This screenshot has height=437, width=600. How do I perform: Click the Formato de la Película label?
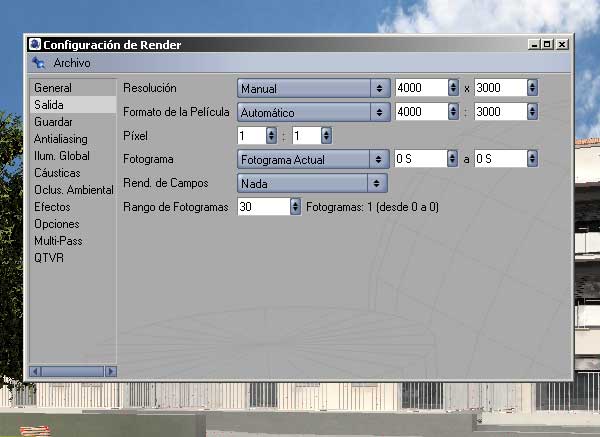click(x=176, y=112)
